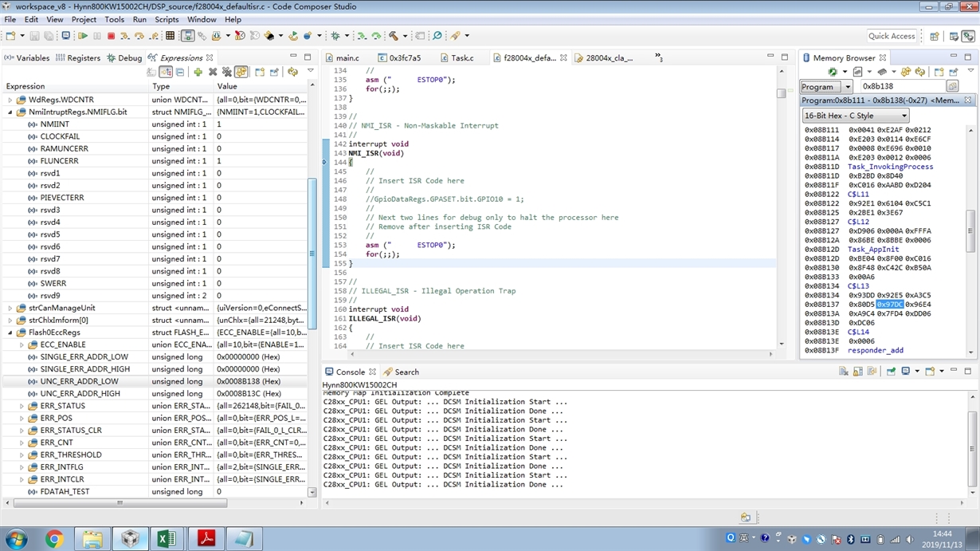
Task: Toggle Show Type Names button in Expressions
Action: [151, 72]
